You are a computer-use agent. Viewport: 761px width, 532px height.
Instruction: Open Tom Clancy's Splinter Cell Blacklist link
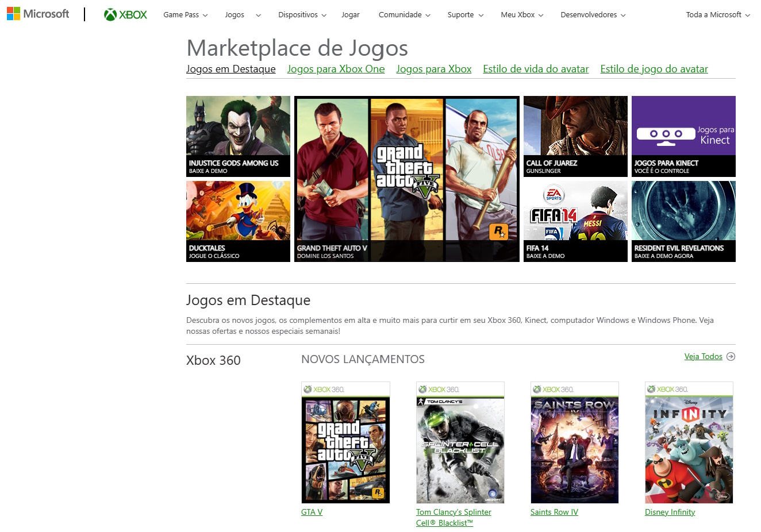(453, 517)
